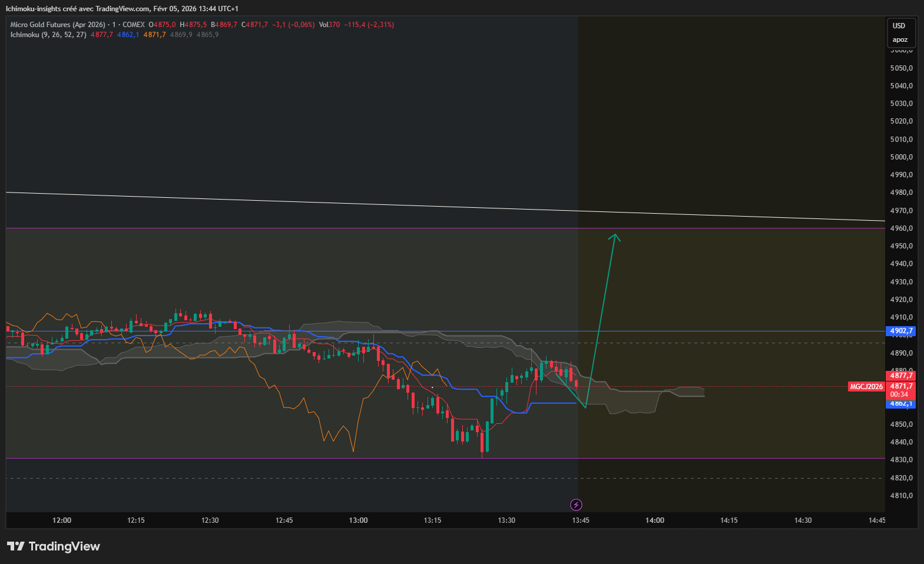
Task: Click the 4930,0 price scale label
Action: (902, 282)
